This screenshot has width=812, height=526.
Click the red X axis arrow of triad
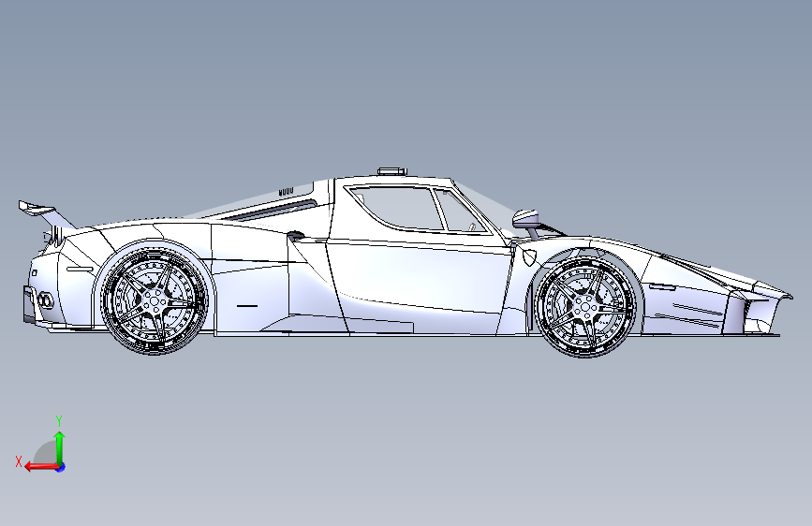(x=41, y=467)
